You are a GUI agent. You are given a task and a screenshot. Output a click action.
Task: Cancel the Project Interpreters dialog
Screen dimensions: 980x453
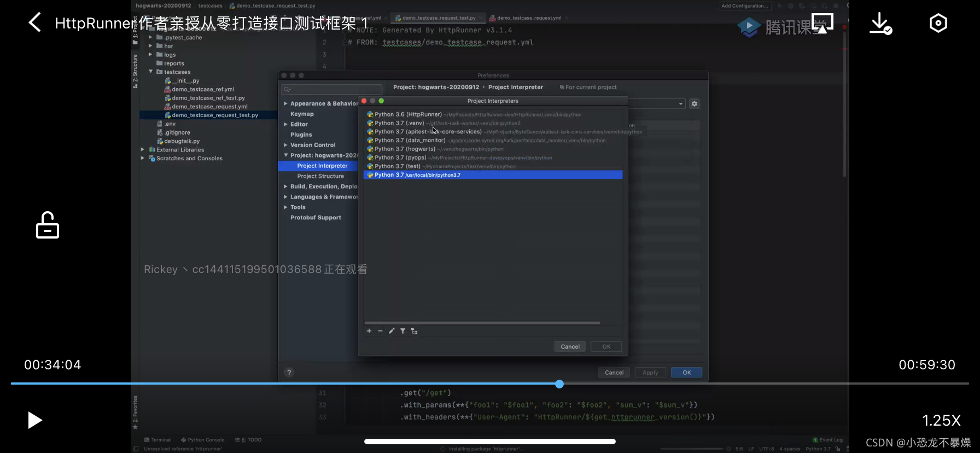[570, 346]
